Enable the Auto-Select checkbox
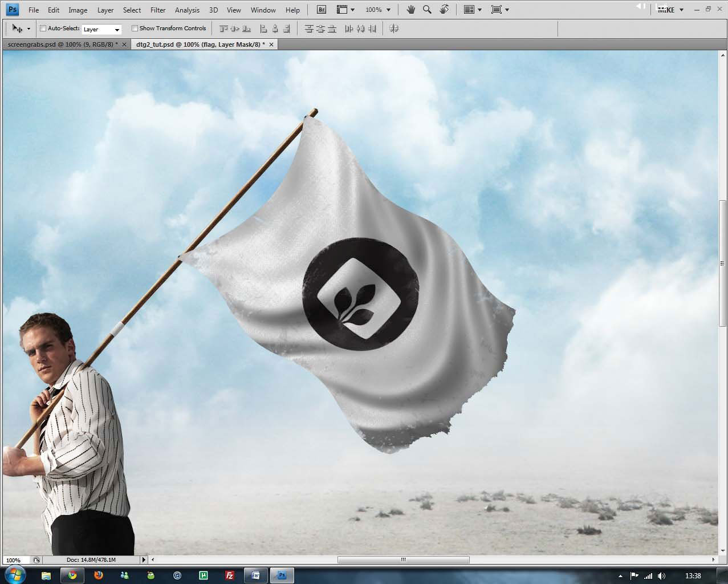The height and width of the screenshot is (584, 728). click(x=43, y=29)
